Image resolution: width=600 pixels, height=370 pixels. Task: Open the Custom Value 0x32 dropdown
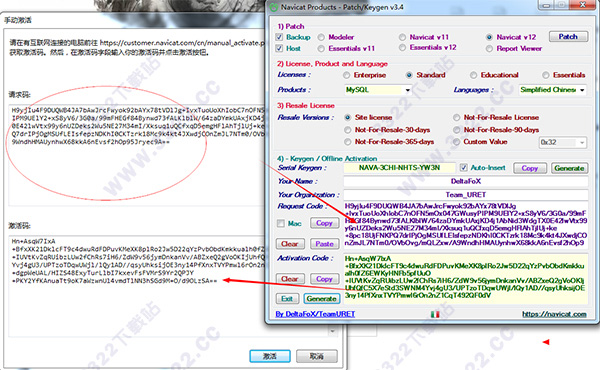(562, 142)
